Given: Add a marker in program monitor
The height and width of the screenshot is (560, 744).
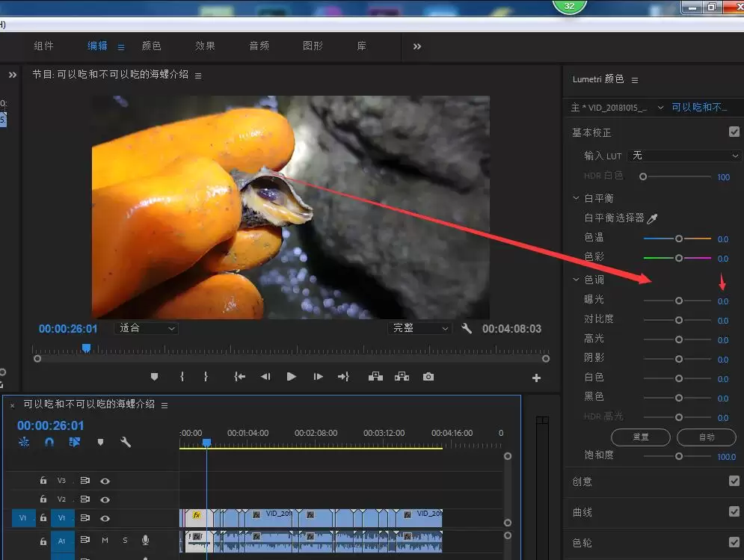Looking at the screenshot, I should coord(154,377).
